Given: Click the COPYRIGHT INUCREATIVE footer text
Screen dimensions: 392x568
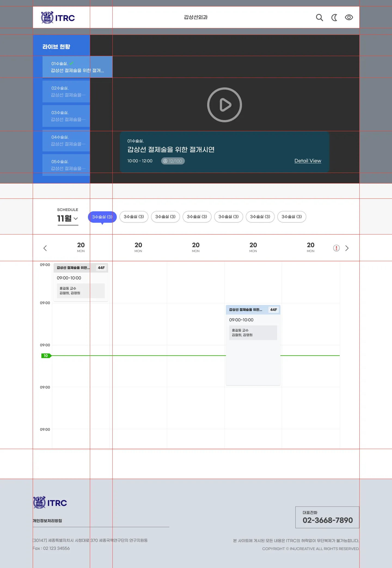Looking at the screenshot, I should [311, 549].
